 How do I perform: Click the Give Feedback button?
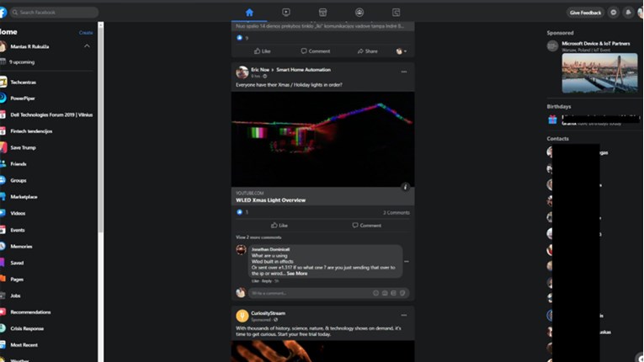tap(585, 13)
